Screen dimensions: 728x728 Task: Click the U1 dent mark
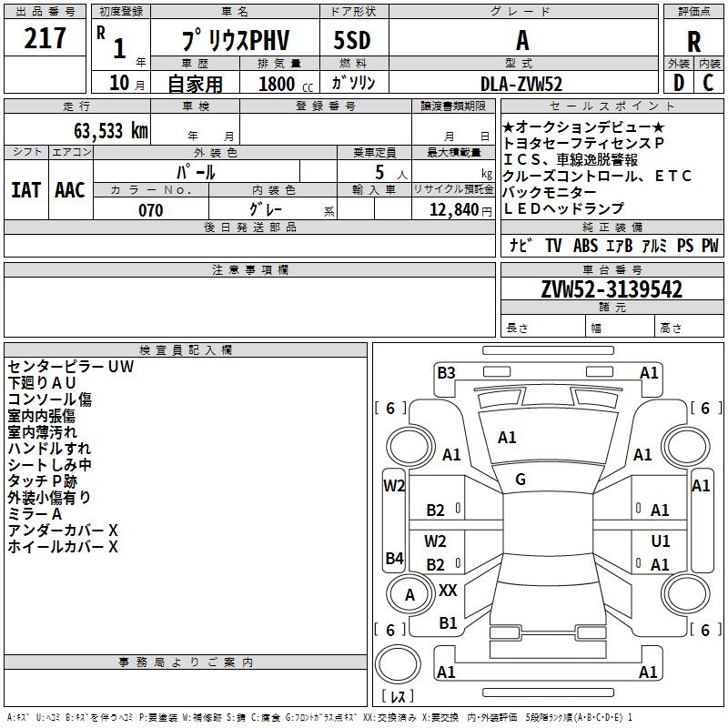point(661,541)
